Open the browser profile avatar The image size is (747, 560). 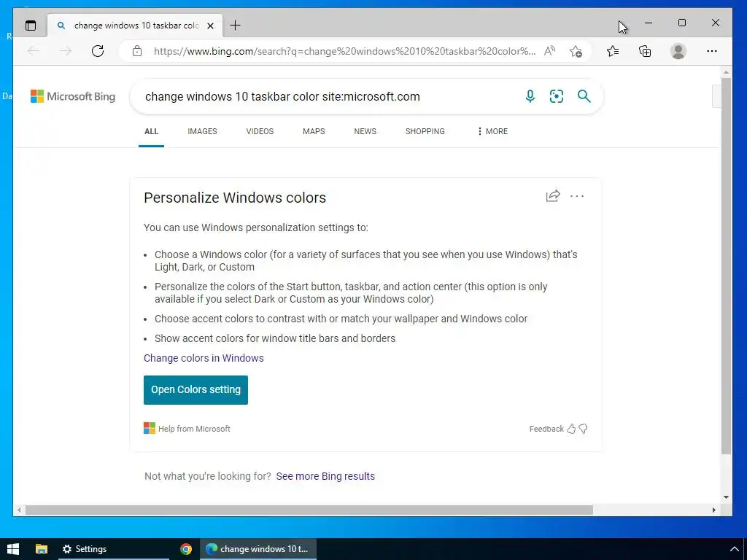coord(678,51)
